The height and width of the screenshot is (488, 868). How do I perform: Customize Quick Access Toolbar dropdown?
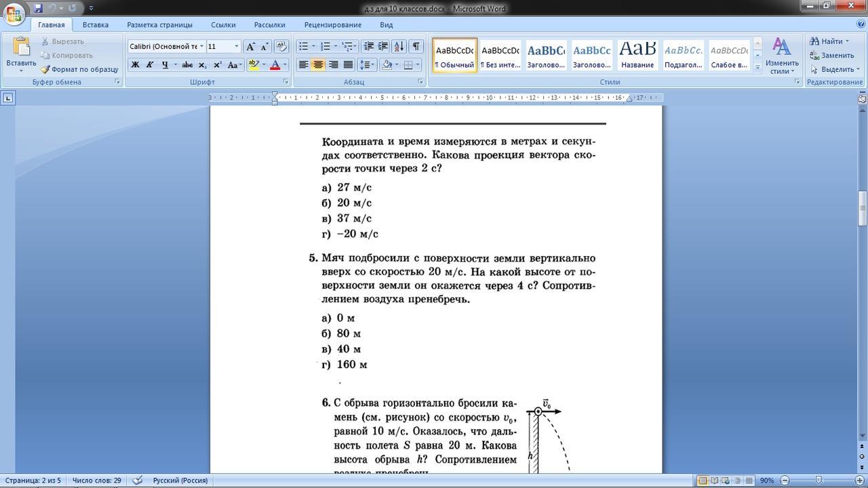click(92, 8)
